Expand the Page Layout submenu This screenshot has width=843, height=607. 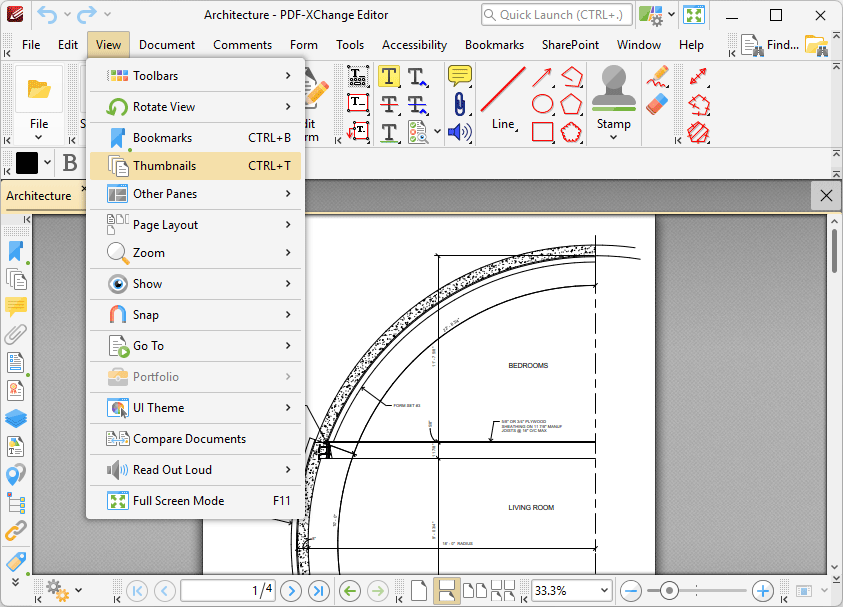click(x=195, y=225)
